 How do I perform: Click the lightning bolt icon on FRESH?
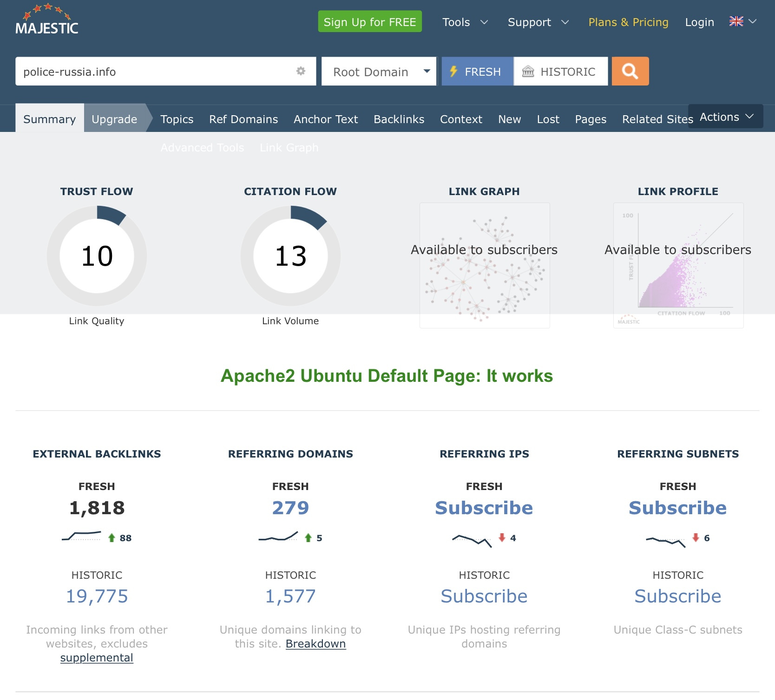click(454, 72)
